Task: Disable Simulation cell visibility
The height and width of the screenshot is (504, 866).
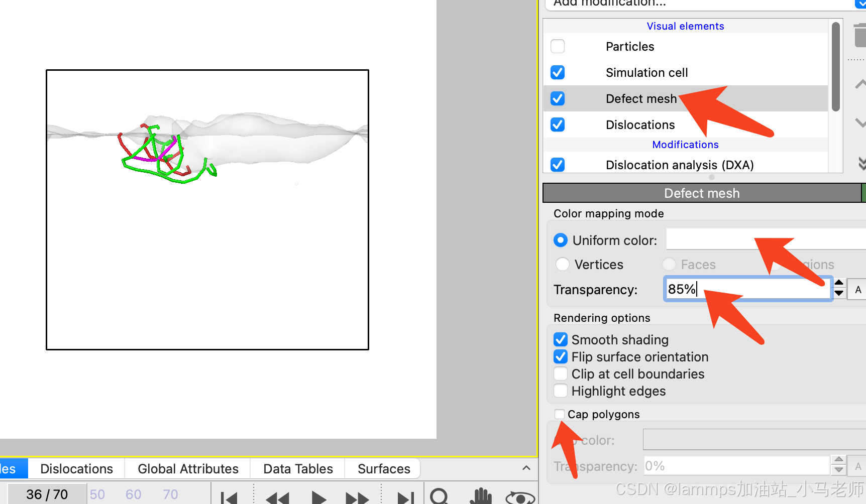Action: point(558,72)
